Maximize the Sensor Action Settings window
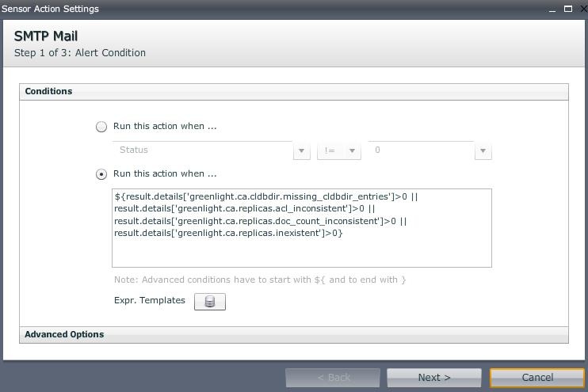The image size is (588, 392). coord(567,9)
